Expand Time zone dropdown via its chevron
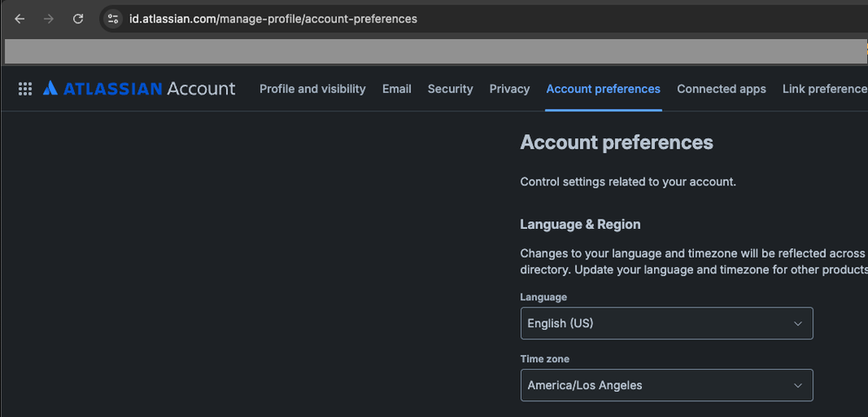The height and width of the screenshot is (417, 868). click(798, 386)
